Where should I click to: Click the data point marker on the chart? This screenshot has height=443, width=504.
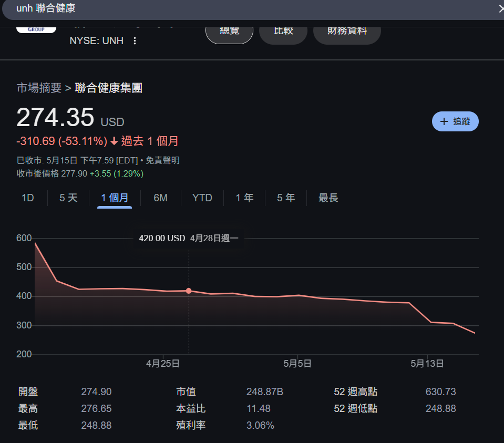tap(189, 291)
